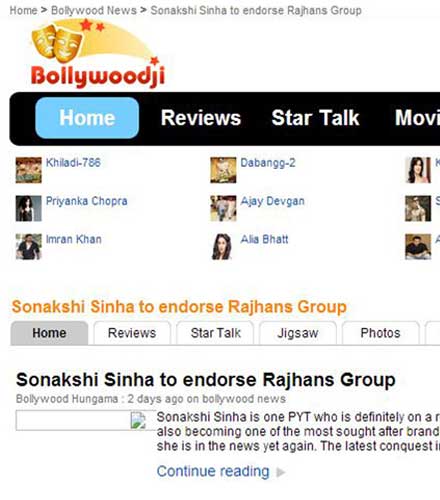This screenshot has width=440, height=500.
Task: Follow the Continue reading link
Action: point(213,471)
